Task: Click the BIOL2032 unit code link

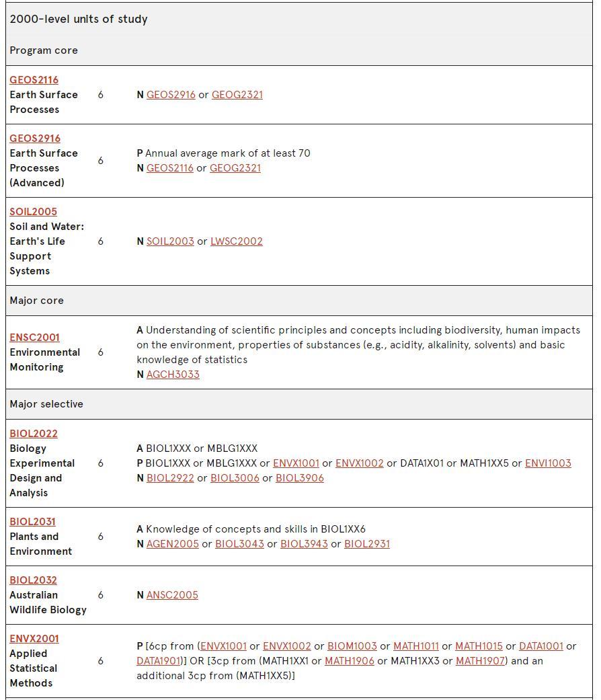Action: (x=34, y=580)
